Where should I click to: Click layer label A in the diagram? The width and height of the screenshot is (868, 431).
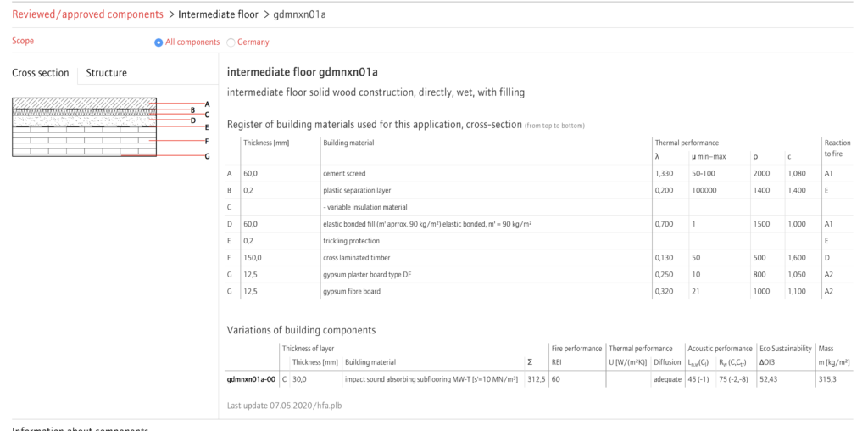coord(208,104)
